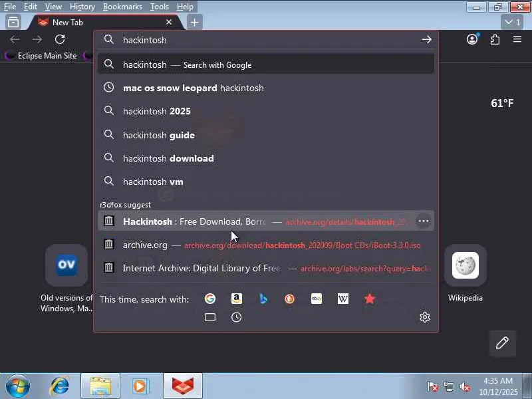Open archive.org iBoot-3.3.0.iso result
The width and height of the screenshot is (532, 399).
265,245
